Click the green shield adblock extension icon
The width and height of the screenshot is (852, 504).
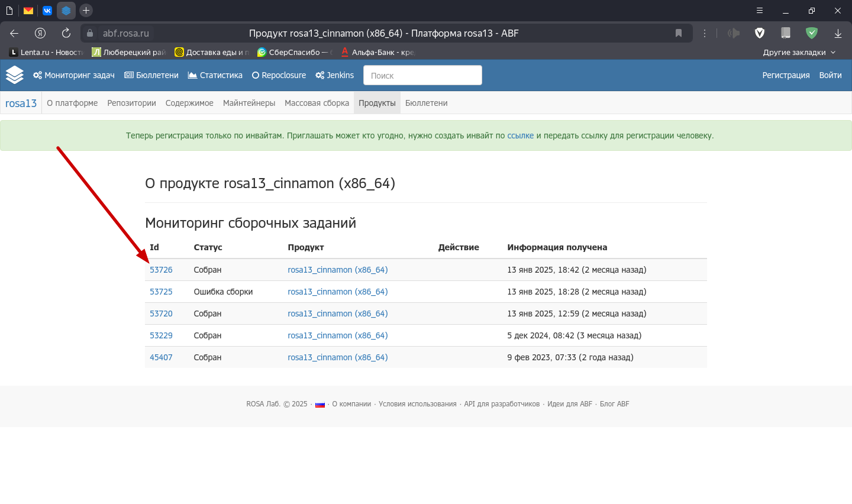[812, 33]
